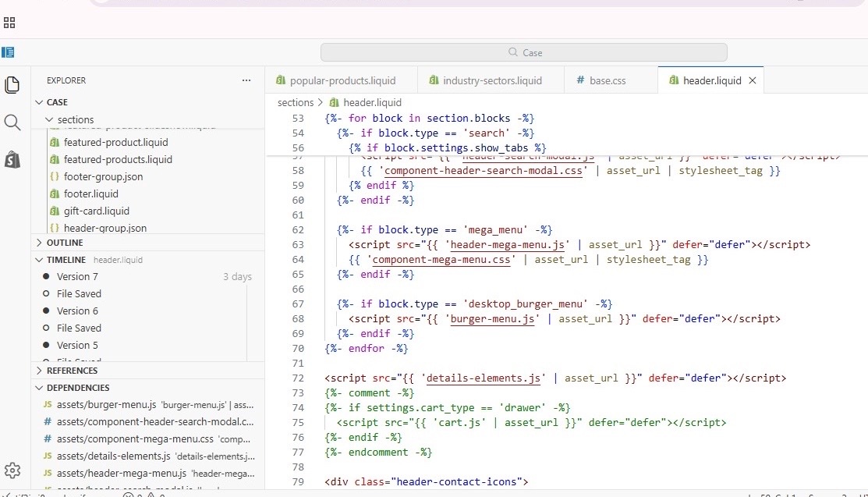This screenshot has width=868, height=497.
Task: Switch to industry-sectors.liquid tab
Action: (x=491, y=80)
